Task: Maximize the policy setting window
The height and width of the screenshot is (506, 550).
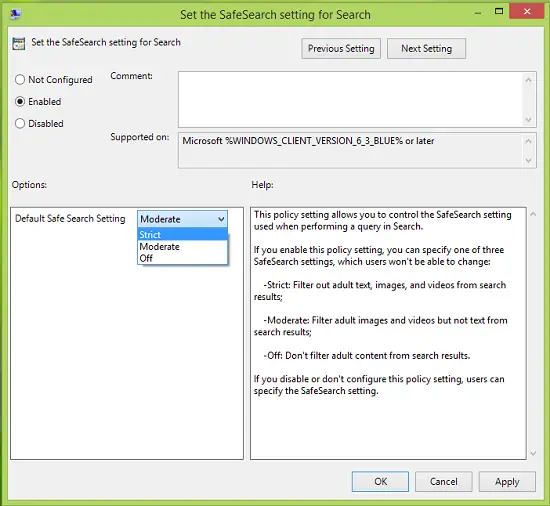Action: [x=499, y=12]
